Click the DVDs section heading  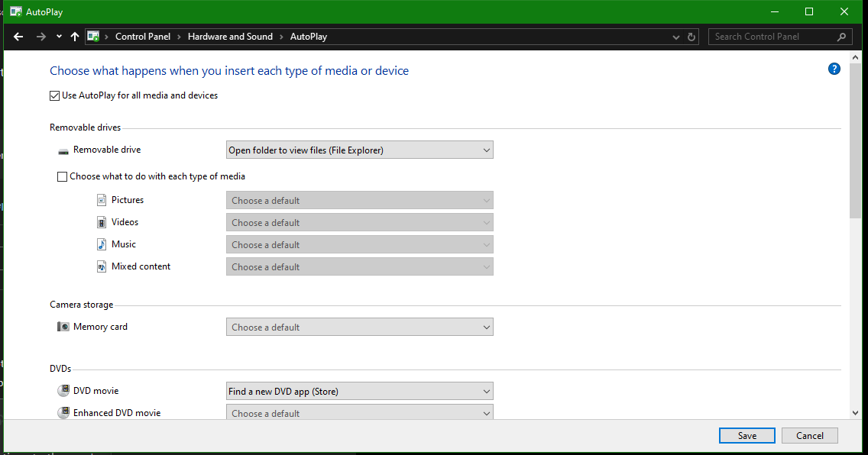point(60,368)
